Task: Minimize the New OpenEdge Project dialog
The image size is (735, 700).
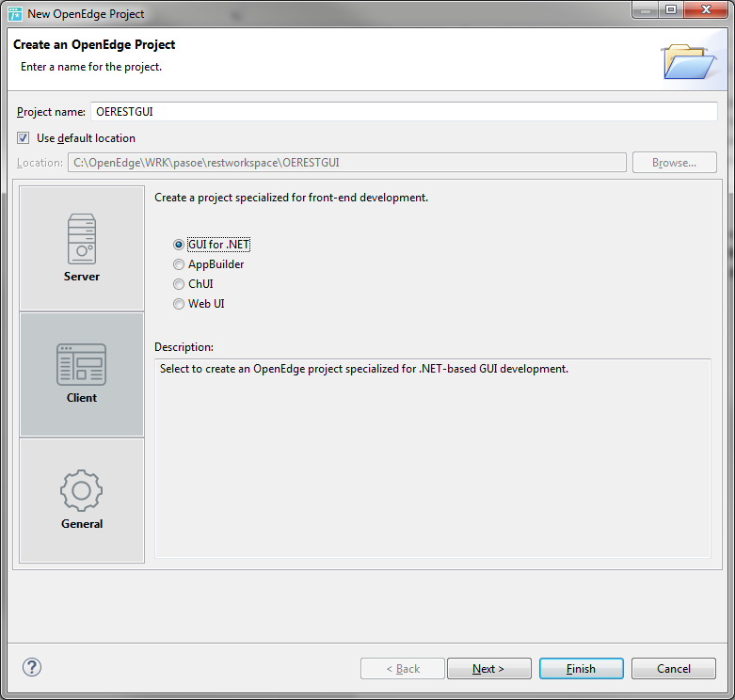Action: coord(646,9)
